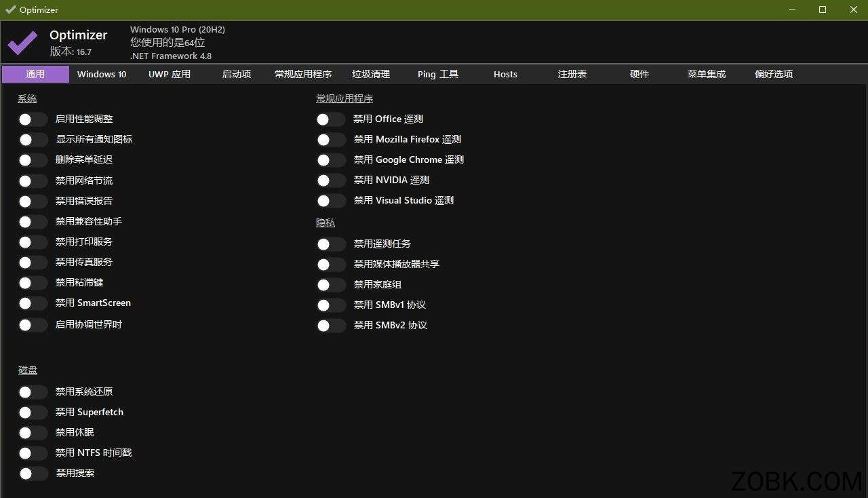
Task: Select the 垃圾清理 tab
Action: pos(371,74)
